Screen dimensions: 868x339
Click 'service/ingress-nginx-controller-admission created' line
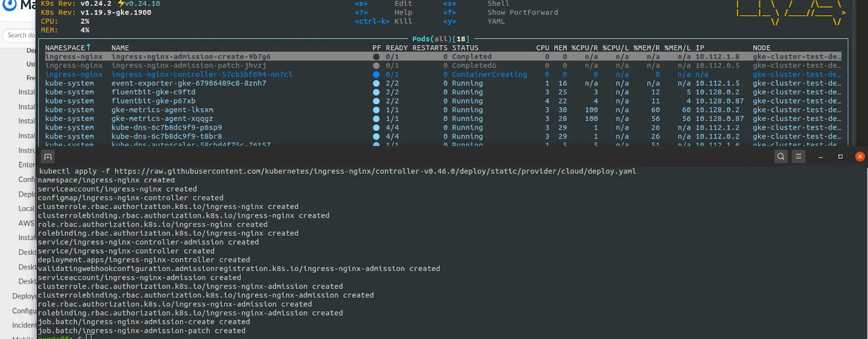coord(148,242)
